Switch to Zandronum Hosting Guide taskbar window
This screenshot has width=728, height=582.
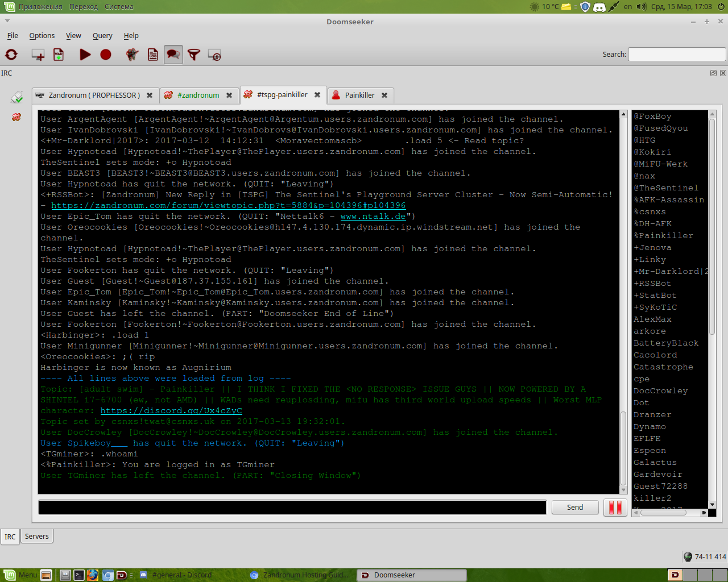tap(300, 575)
